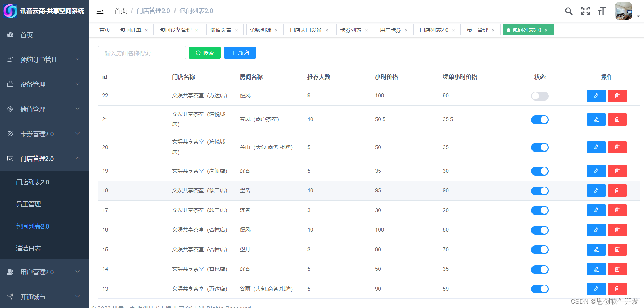The image size is (644, 308).
Task: Switch off status for room 18
Action: click(x=540, y=191)
